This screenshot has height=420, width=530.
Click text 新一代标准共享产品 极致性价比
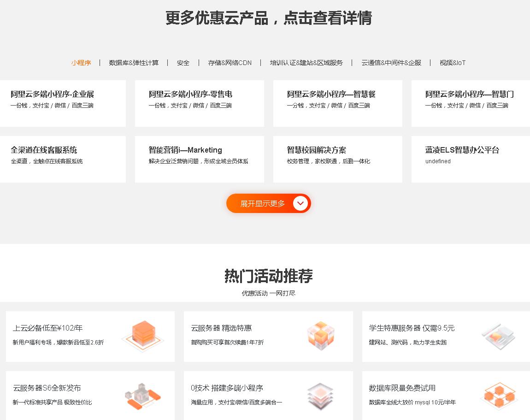point(53,402)
